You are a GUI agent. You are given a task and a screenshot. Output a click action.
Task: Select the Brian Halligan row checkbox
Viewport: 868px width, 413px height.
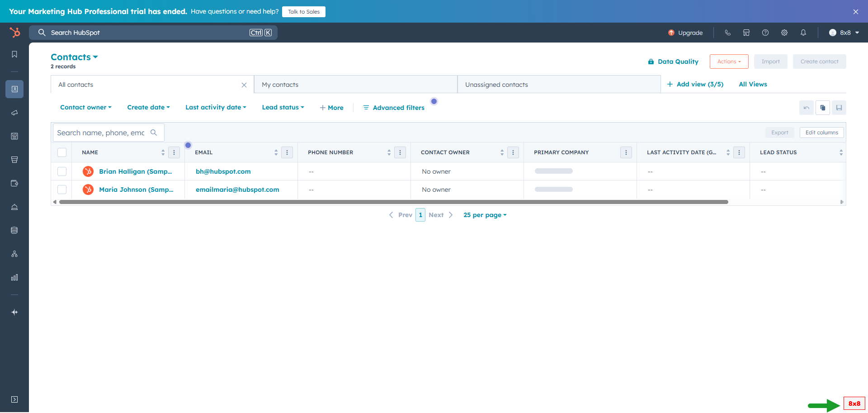pos(62,171)
